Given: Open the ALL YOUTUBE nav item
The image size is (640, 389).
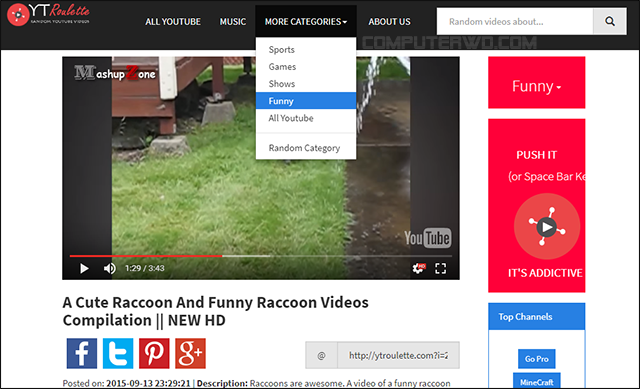Looking at the screenshot, I should [173, 22].
